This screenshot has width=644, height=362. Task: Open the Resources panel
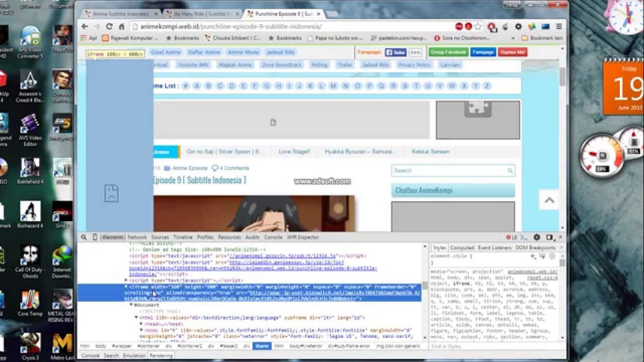pos(229,237)
